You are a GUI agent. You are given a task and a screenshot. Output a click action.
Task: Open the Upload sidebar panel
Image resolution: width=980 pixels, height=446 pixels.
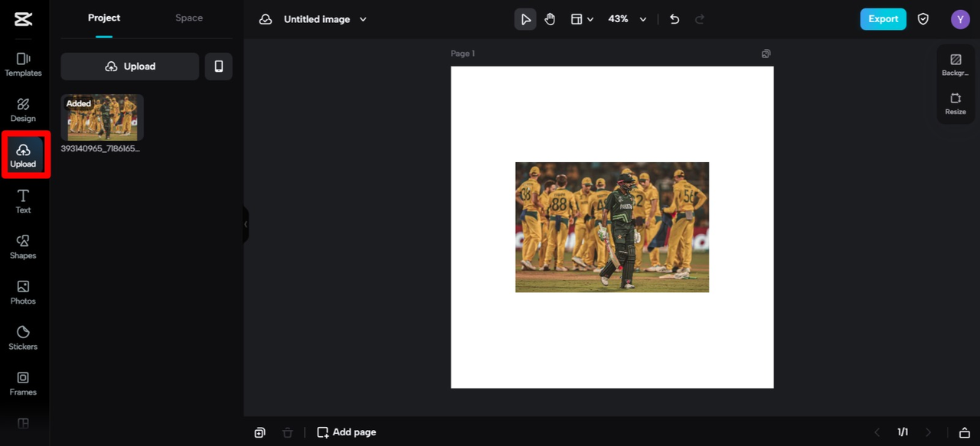click(23, 155)
